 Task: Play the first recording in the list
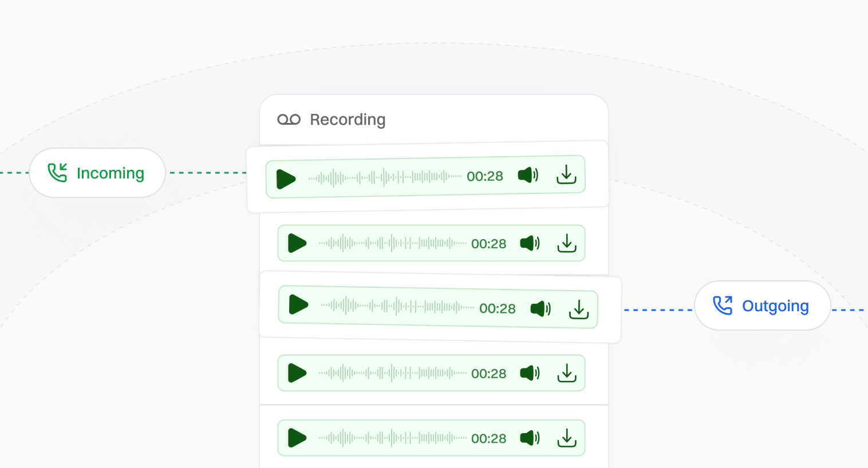[286, 179]
